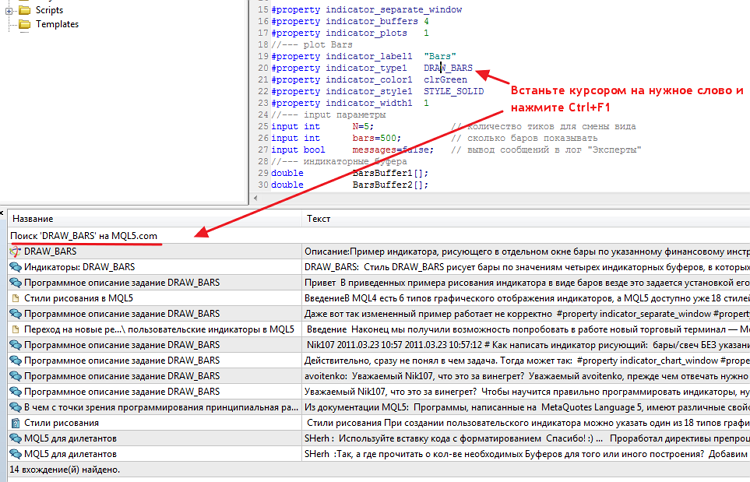The width and height of the screenshot is (750, 482).
Task: Click the article icon for Стили рисования в MQL5
Action: click(15, 298)
